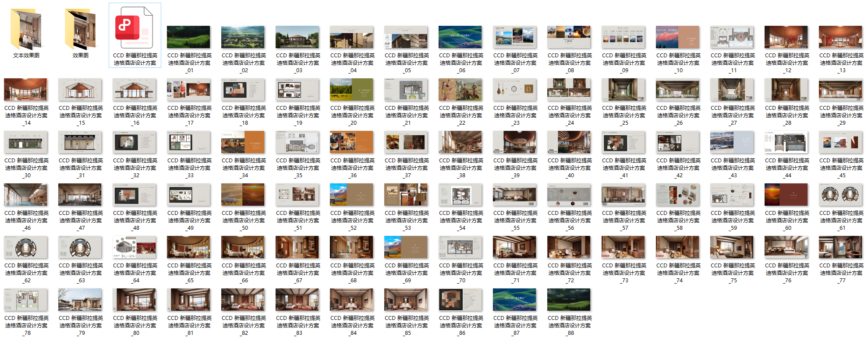Click the sunset image numbered _60
The image size is (868, 344).
(786, 194)
